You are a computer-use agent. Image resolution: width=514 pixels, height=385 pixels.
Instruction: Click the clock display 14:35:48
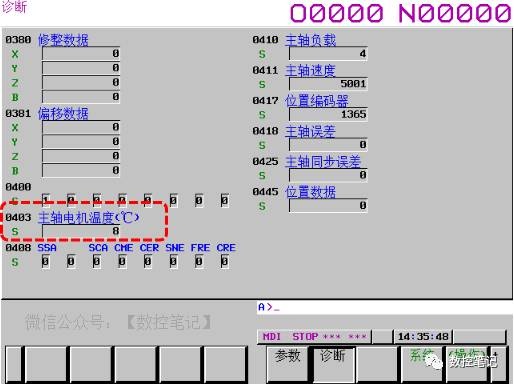pyautogui.click(x=423, y=337)
